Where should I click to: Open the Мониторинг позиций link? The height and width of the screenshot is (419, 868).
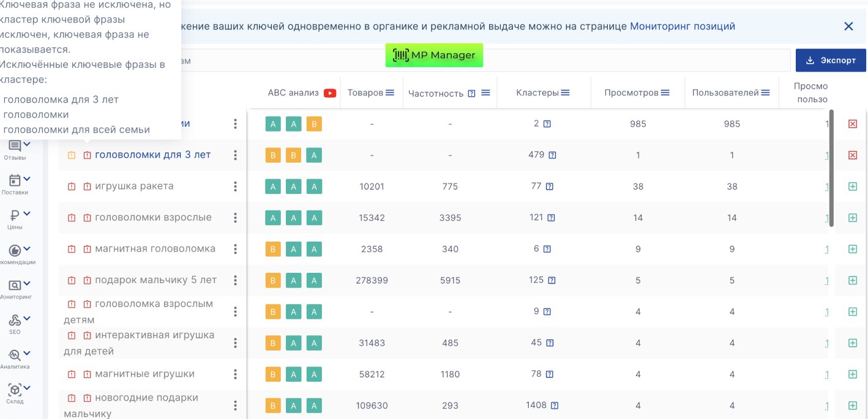click(682, 26)
